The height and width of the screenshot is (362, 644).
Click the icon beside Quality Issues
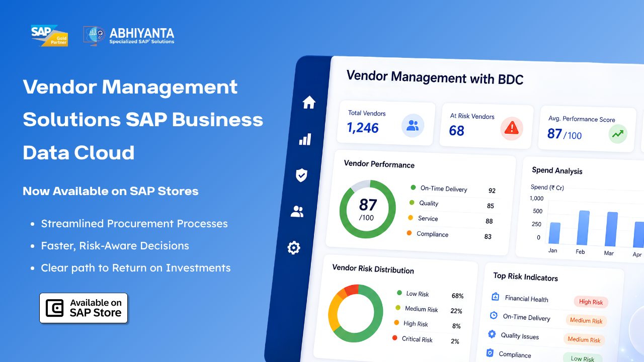(x=492, y=334)
